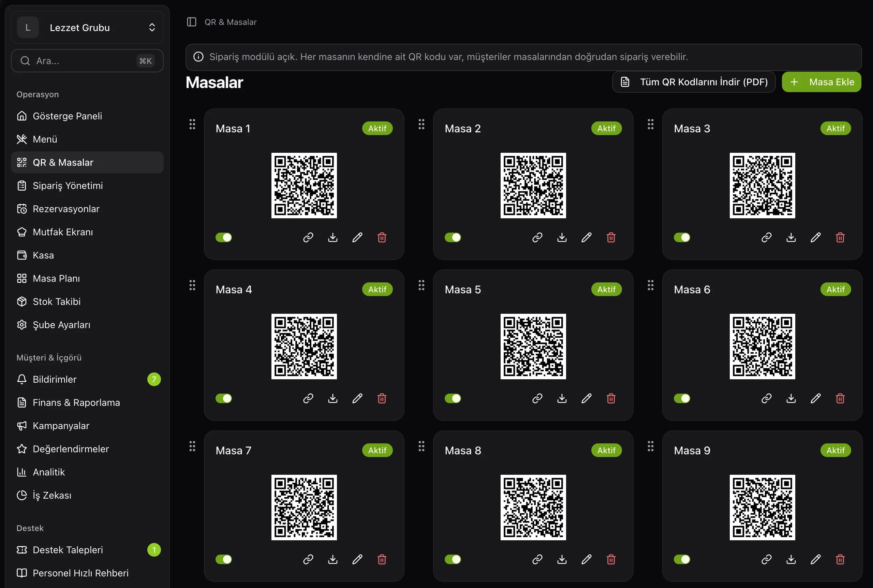Open Destek Talepleri in sidebar

tap(87, 550)
